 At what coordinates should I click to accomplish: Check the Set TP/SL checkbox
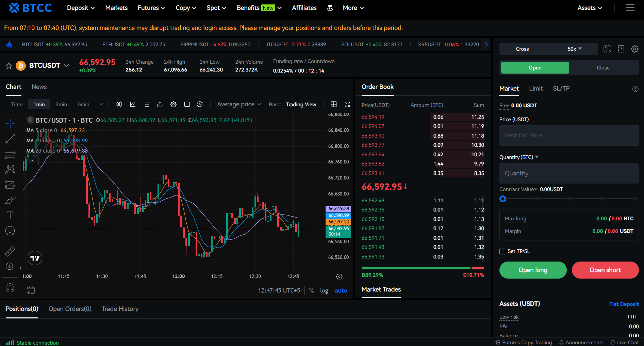tap(502, 251)
